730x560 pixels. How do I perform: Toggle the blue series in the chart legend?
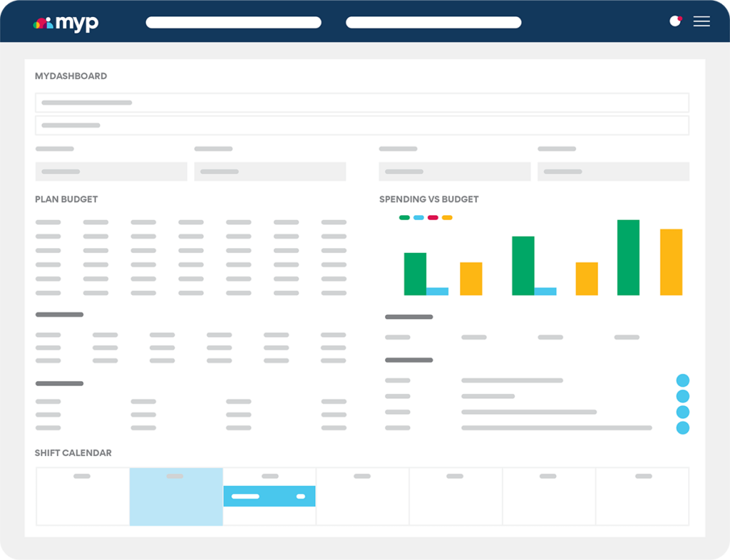[x=419, y=217]
